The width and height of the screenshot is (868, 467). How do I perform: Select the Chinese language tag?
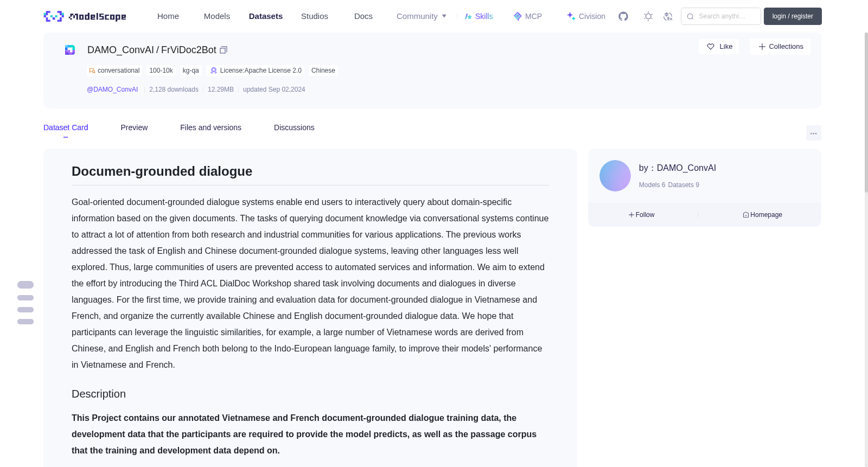point(323,71)
